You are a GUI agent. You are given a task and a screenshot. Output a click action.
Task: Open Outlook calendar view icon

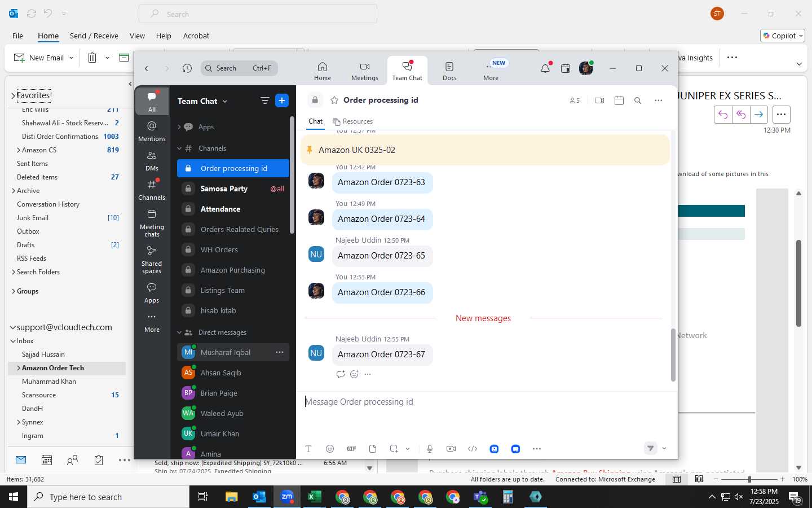click(x=47, y=460)
